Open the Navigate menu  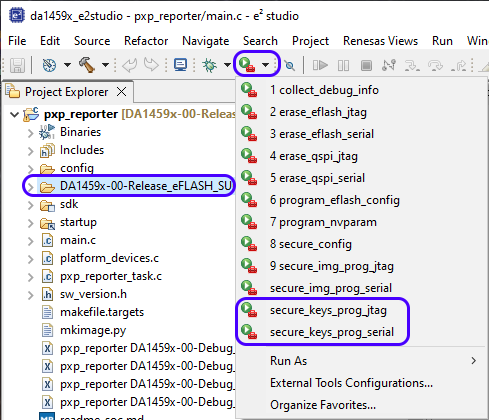(206, 41)
